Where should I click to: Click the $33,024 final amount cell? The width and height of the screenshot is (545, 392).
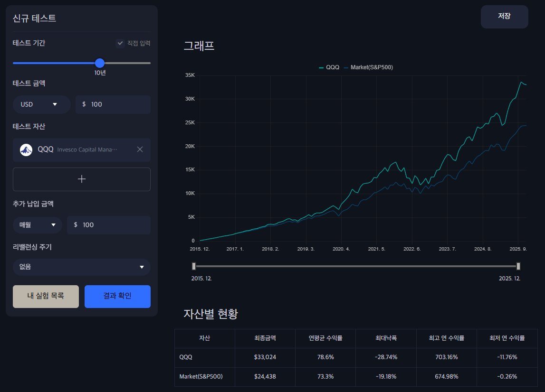(265, 357)
